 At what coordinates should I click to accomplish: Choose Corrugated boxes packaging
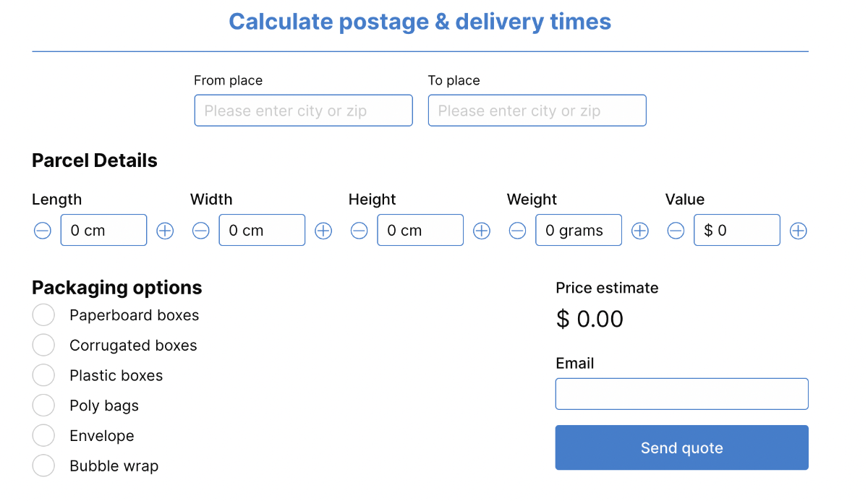point(43,346)
